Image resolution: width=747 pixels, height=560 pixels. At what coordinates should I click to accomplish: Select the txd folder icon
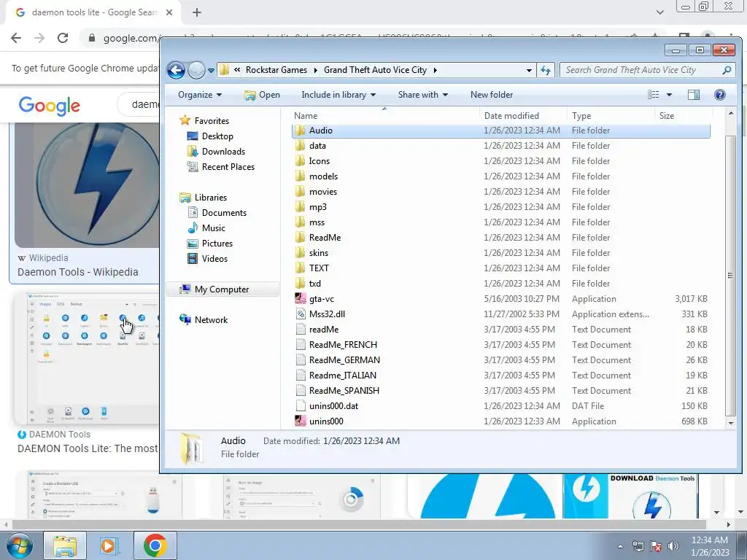click(300, 284)
